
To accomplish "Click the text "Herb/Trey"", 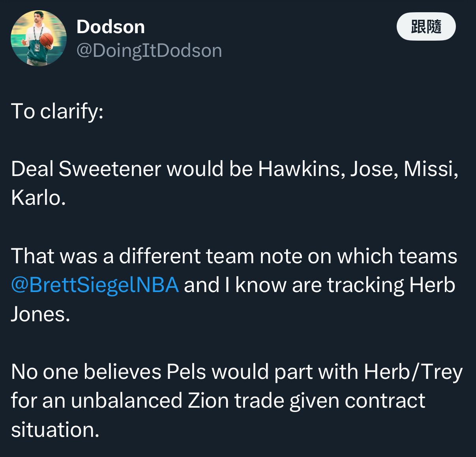I will point(413,372).
